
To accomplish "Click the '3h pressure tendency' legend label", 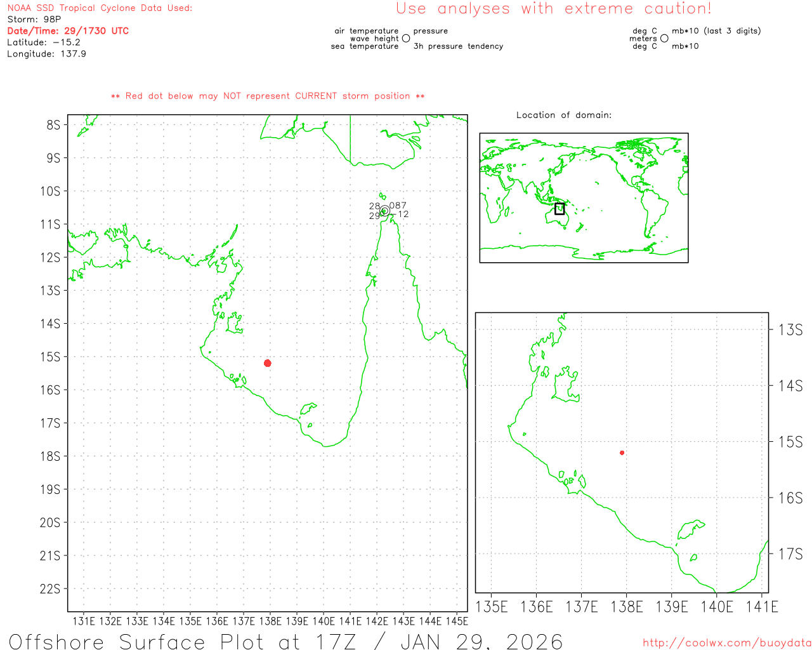I will (458, 46).
